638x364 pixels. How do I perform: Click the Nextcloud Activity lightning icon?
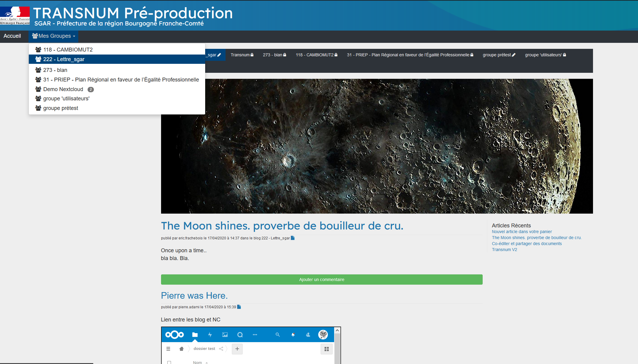[x=210, y=335]
